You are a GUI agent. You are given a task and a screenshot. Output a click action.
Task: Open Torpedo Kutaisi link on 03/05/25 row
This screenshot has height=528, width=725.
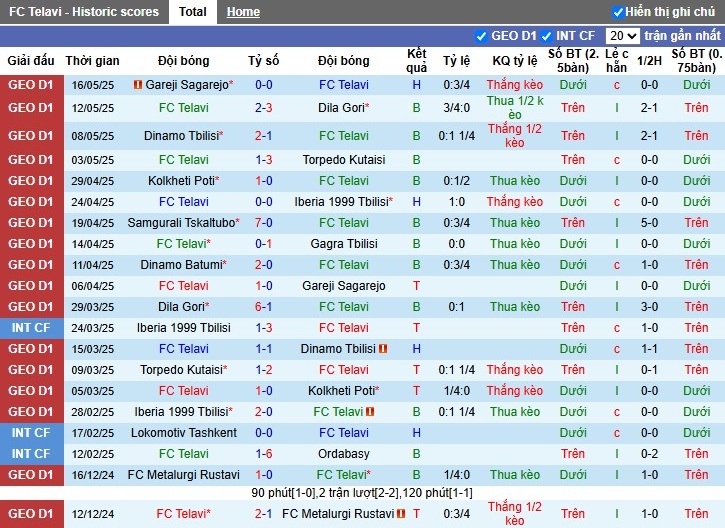pos(344,160)
